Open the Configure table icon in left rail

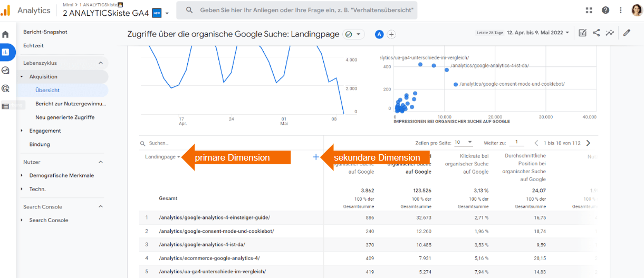(6, 106)
